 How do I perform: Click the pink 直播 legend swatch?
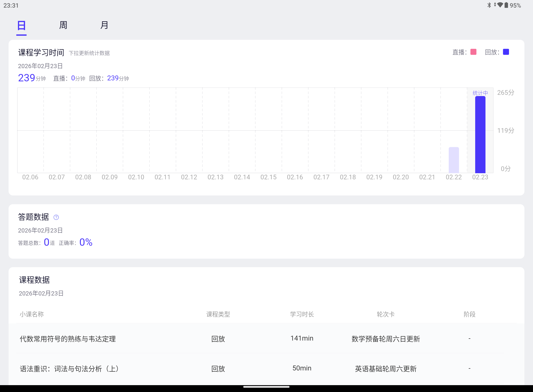473,52
